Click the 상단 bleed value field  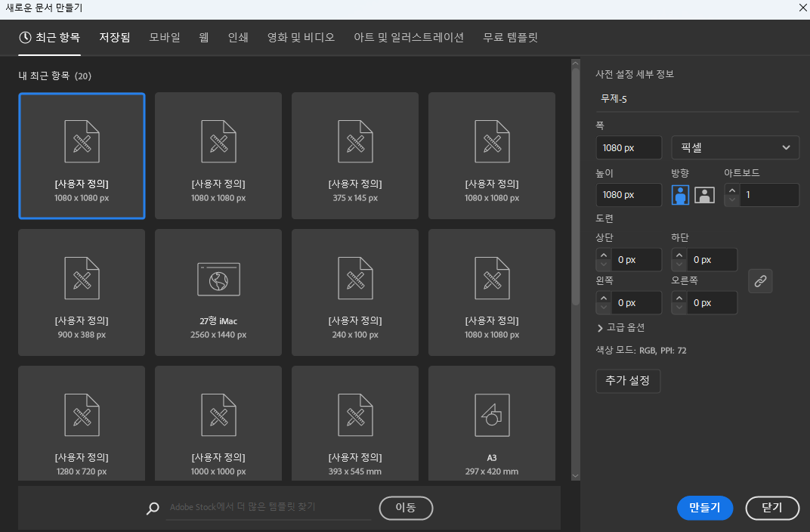[636, 260]
